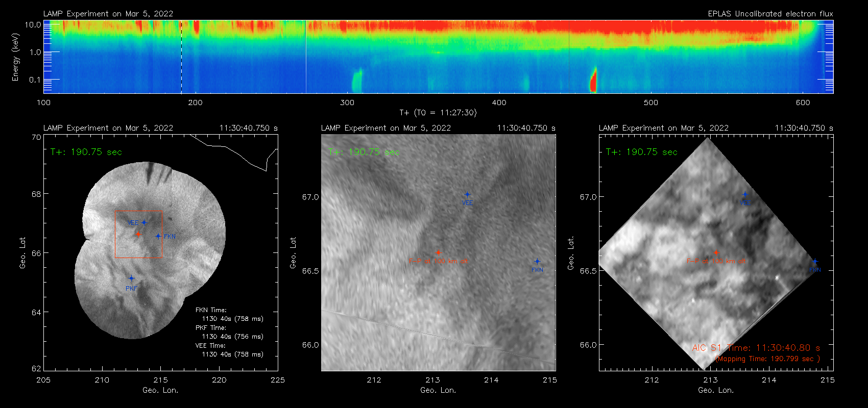The height and width of the screenshot is (408, 868).
Task: Click 'Geo. Lon.' label under right panel
Action: pos(716,390)
